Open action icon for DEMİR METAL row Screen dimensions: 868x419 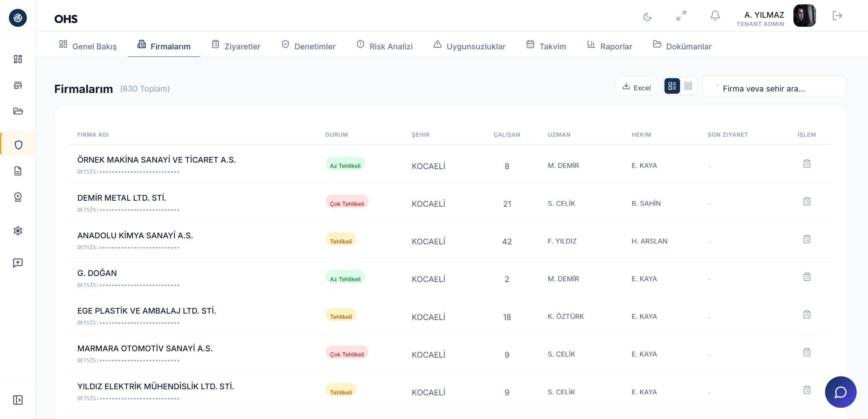click(807, 201)
